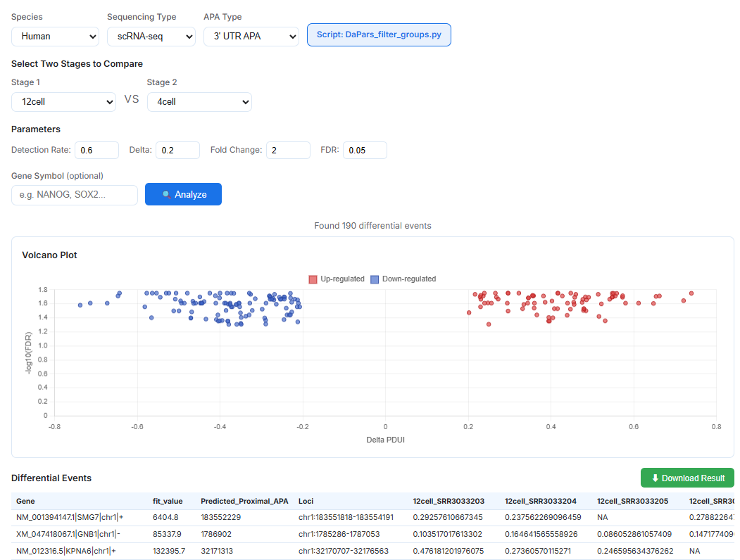Click the proximal APA value 32171313
This screenshot has height=560, width=740.
click(x=218, y=551)
